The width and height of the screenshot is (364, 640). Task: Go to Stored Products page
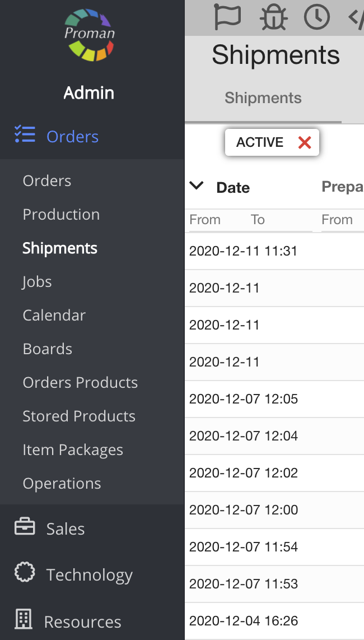coord(79,416)
